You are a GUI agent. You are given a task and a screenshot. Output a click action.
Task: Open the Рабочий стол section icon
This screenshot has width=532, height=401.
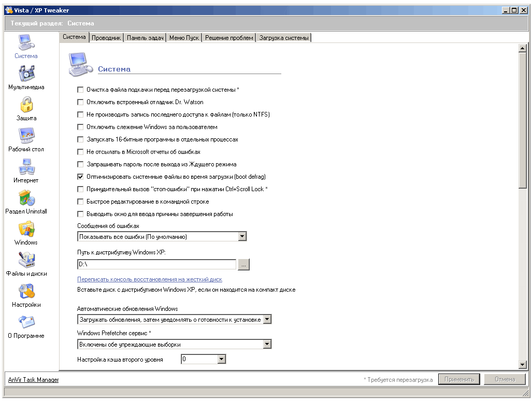[26, 136]
